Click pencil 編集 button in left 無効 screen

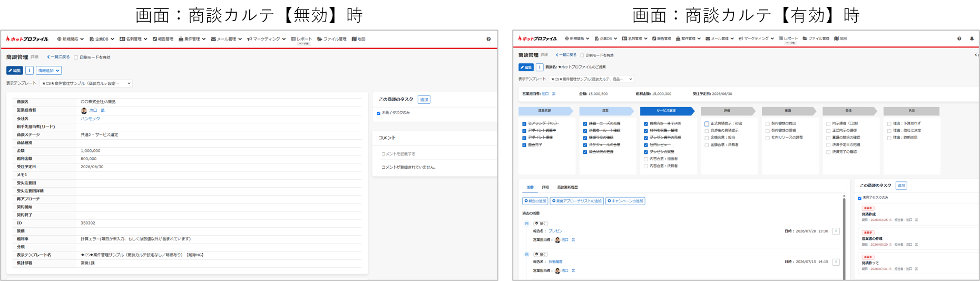point(15,71)
